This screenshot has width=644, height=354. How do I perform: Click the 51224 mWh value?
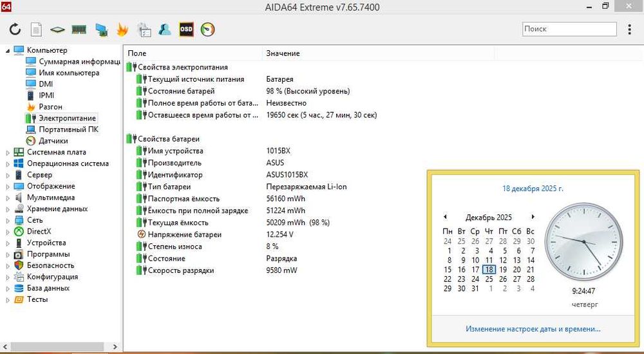pyautogui.click(x=285, y=210)
